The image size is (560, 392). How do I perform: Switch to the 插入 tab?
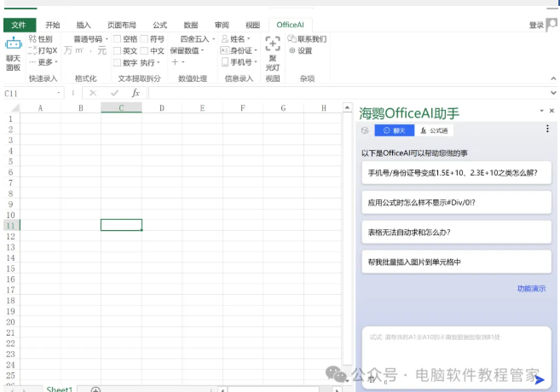(x=84, y=25)
